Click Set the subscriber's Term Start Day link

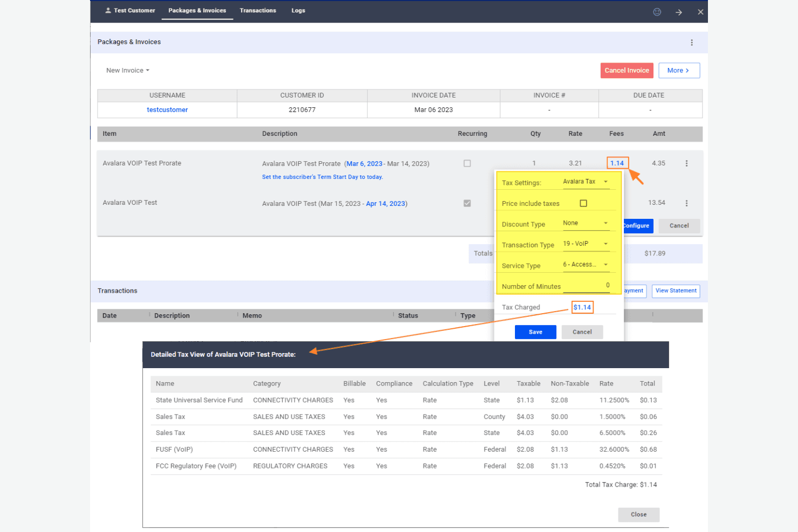[322, 177]
